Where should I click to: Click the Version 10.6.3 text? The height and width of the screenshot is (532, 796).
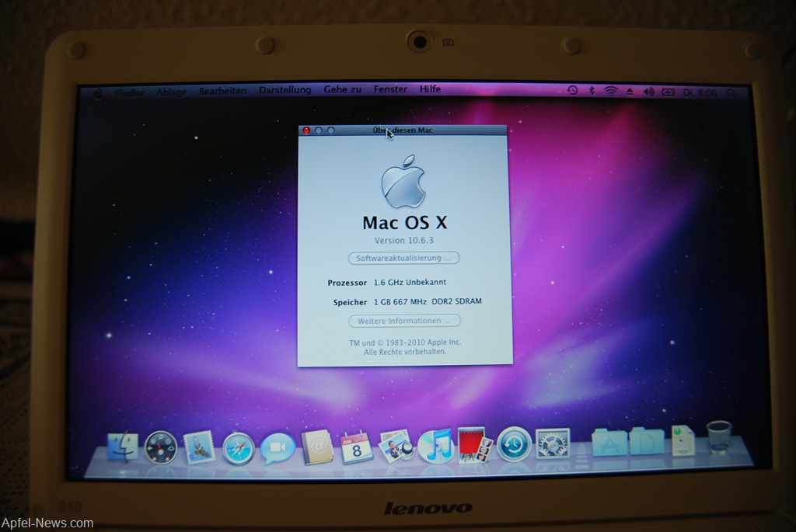click(x=403, y=241)
